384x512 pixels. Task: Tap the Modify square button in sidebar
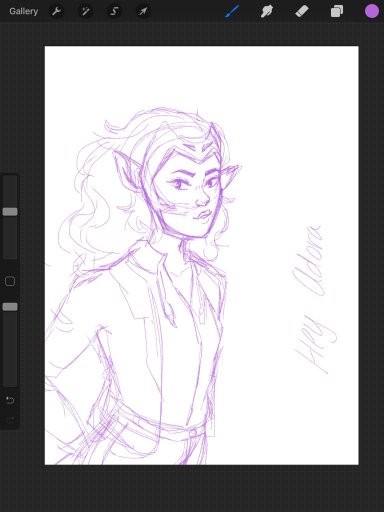[x=10, y=281]
